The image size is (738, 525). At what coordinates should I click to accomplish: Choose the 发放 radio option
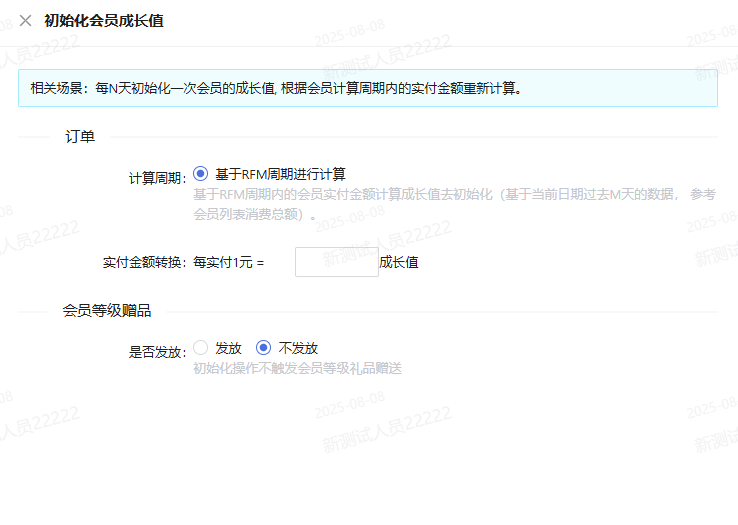tap(200, 348)
